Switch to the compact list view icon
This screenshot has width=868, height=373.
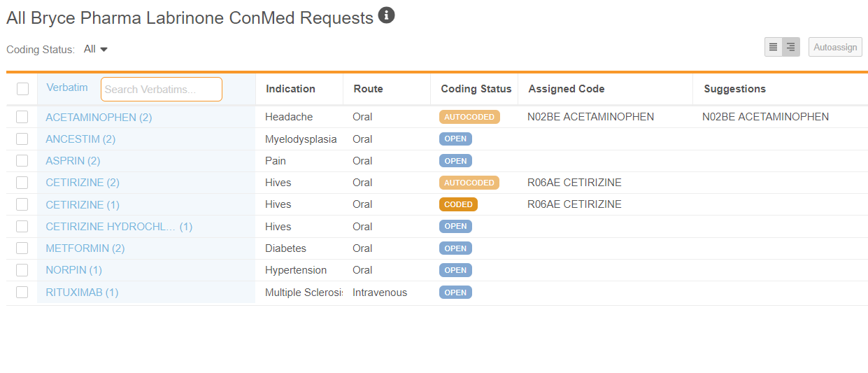point(773,48)
